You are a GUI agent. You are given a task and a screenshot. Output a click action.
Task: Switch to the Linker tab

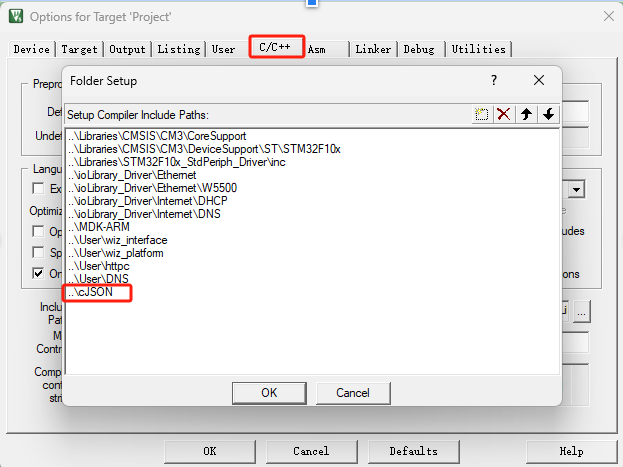point(373,49)
